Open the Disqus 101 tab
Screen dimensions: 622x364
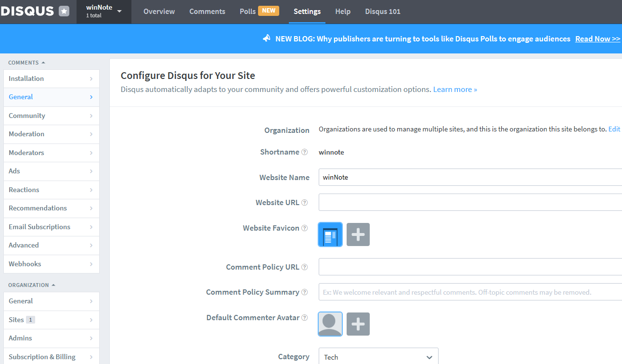point(383,12)
